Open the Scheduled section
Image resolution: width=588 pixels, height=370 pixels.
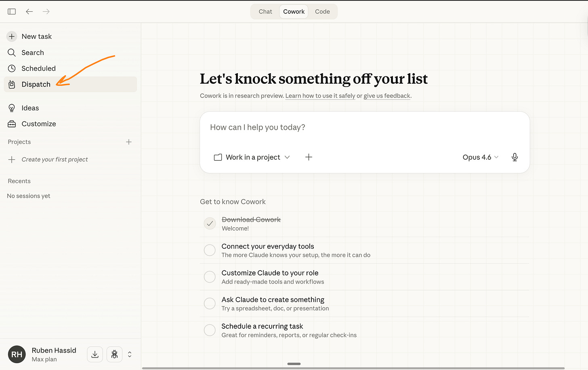point(70,68)
